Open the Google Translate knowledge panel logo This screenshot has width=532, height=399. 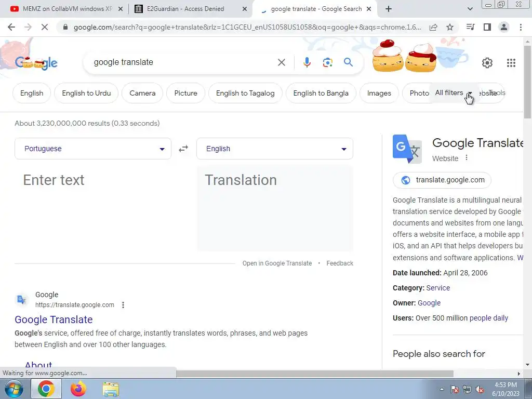[407, 149]
